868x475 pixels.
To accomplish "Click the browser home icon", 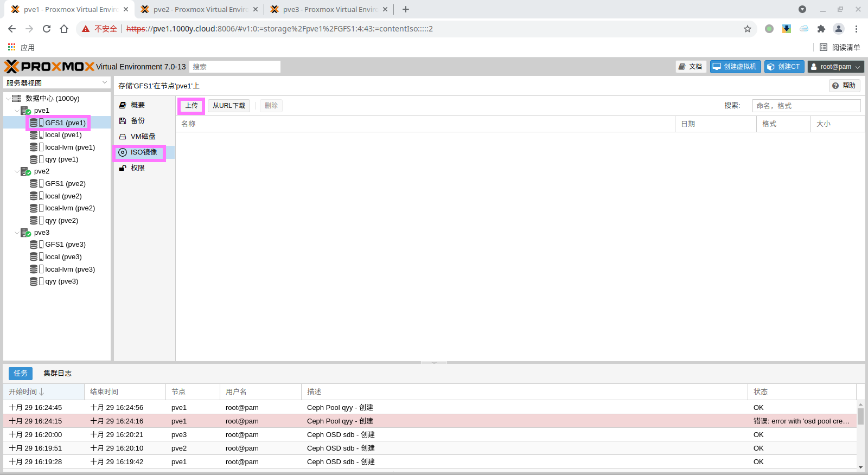I will click(x=64, y=29).
